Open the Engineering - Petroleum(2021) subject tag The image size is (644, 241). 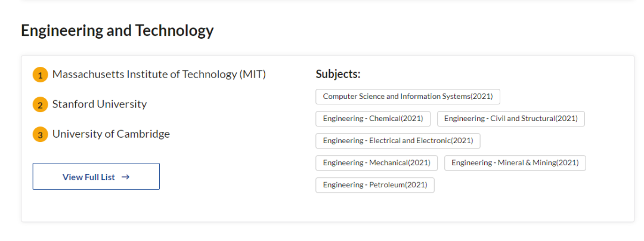(375, 185)
